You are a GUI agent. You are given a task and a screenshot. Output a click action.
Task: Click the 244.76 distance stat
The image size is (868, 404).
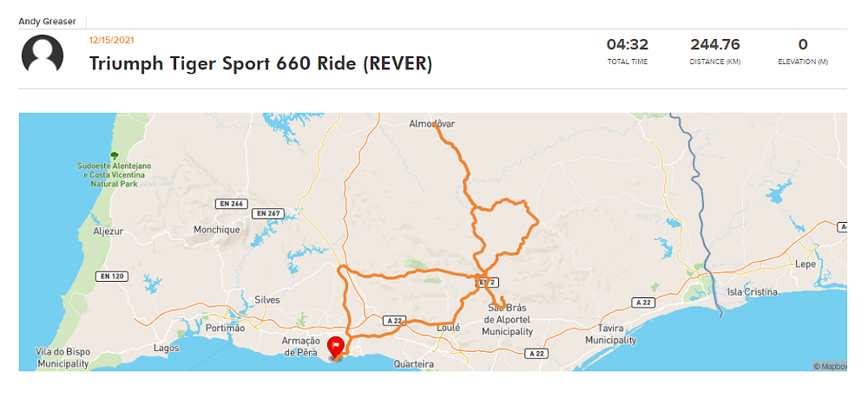tap(715, 45)
